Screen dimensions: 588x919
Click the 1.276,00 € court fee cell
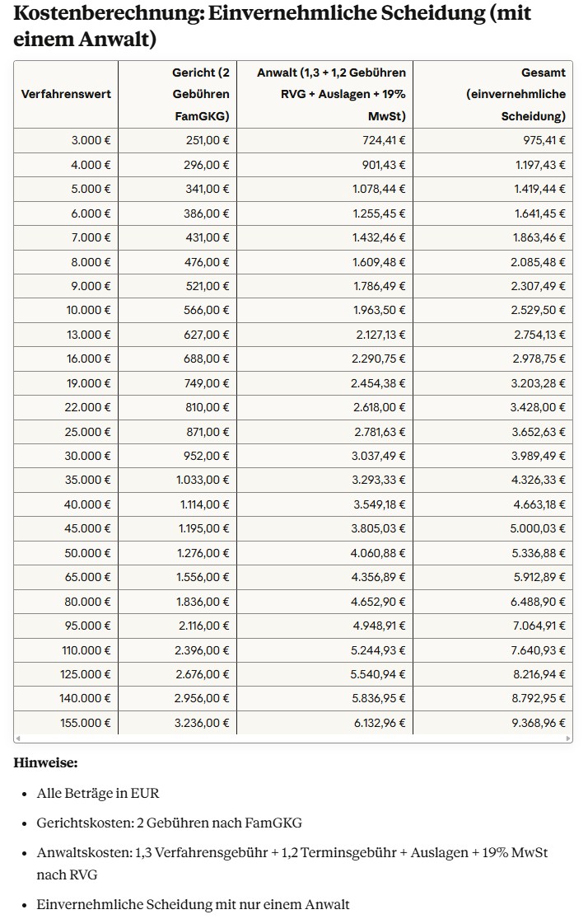pyautogui.click(x=203, y=552)
